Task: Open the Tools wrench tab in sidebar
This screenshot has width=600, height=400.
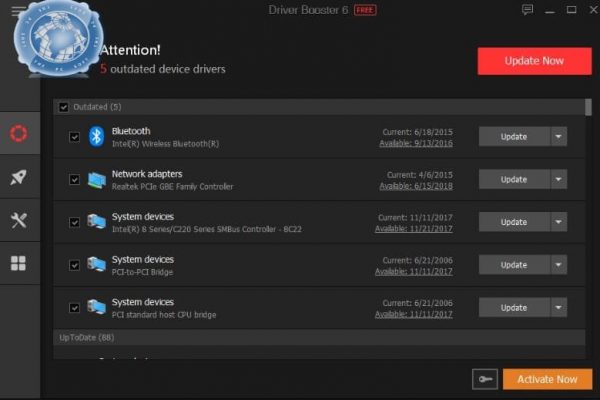Action: click(x=18, y=220)
